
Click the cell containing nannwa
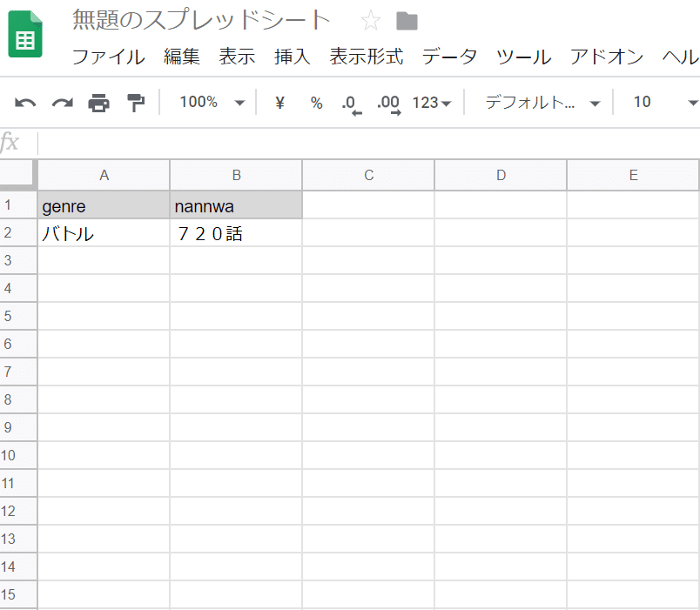pyautogui.click(x=236, y=205)
